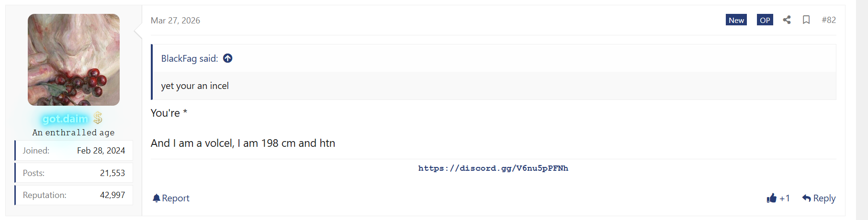Open the got.daim username profile link
The image size is (868, 220).
pos(65,119)
